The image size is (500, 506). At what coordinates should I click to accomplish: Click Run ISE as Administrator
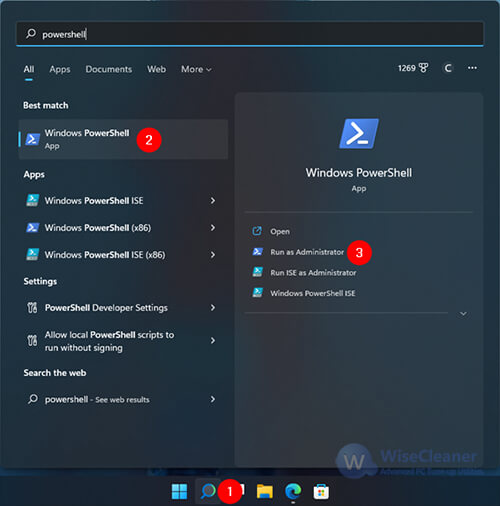click(313, 273)
